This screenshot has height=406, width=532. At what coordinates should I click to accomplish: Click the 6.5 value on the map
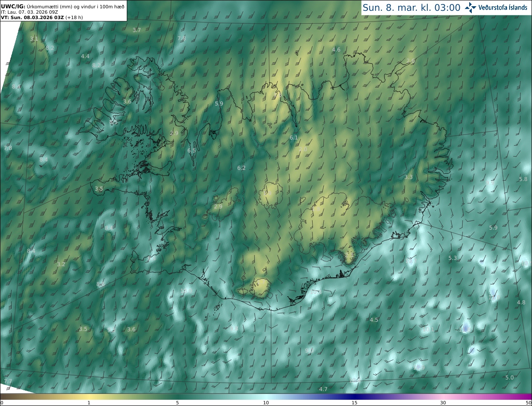tap(192, 150)
